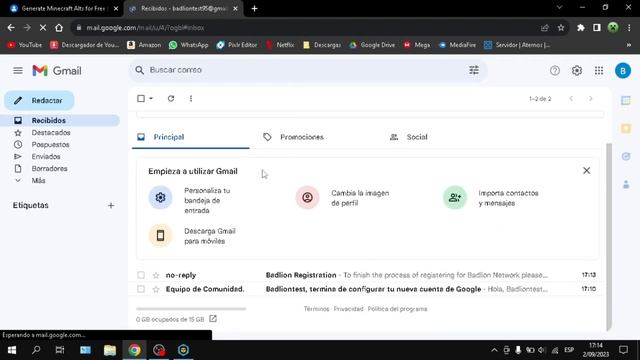Screen dimensions: 640x360
Task: Select the no-reply email checkbox
Action: coord(141,275)
